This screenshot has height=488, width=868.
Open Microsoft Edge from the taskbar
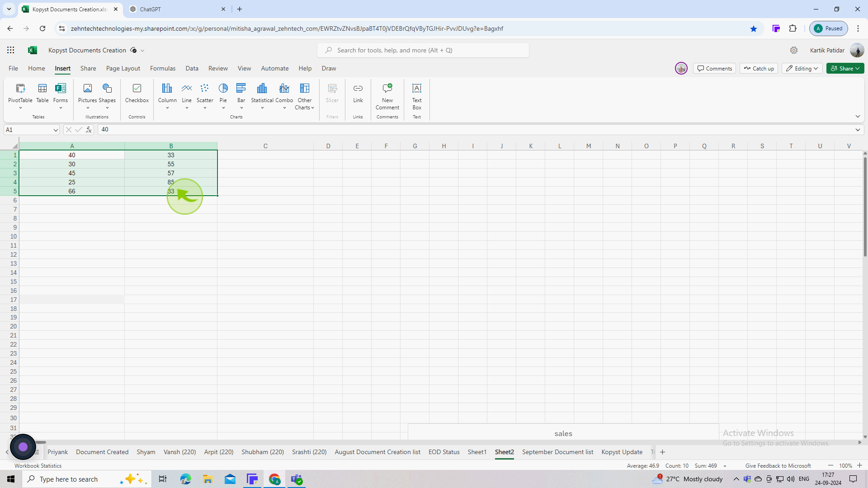tap(185, 479)
